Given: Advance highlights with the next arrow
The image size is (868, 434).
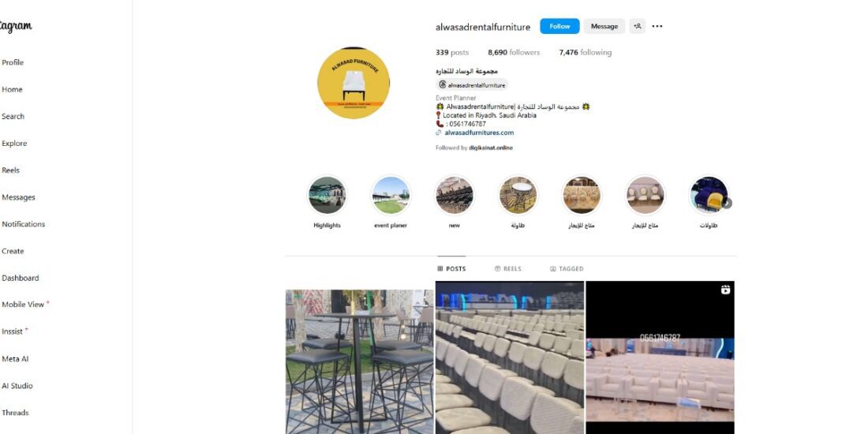Looking at the screenshot, I should [727, 203].
